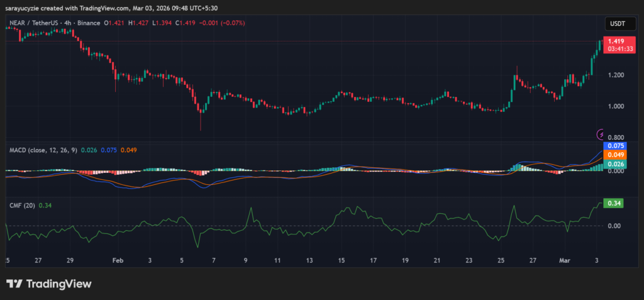This screenshot has width=644, height=300.
Task: Click the orange 0.049 signal value tag
Action: click(x=616, y=154)
